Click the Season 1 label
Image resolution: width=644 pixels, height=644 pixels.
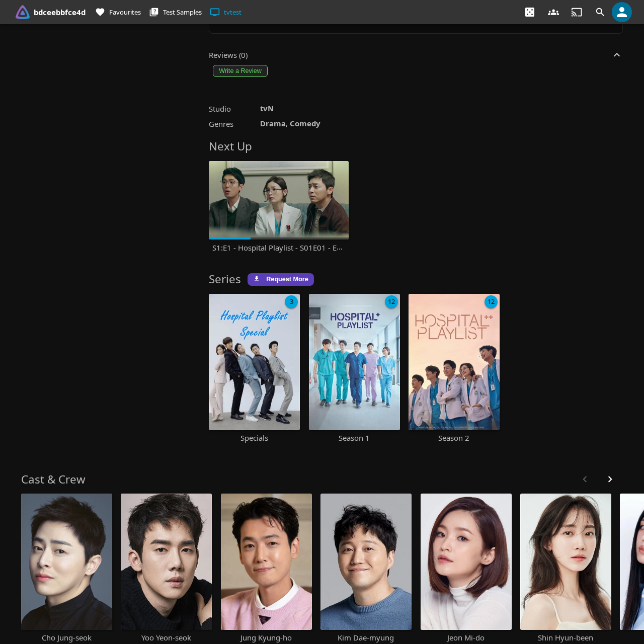tap(354, 438)
